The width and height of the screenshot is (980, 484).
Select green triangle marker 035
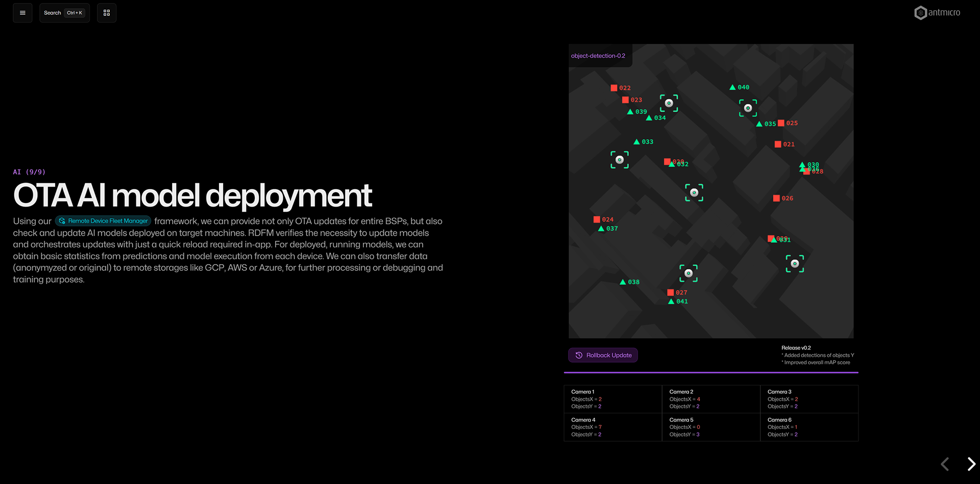click(x=759, y=124)
